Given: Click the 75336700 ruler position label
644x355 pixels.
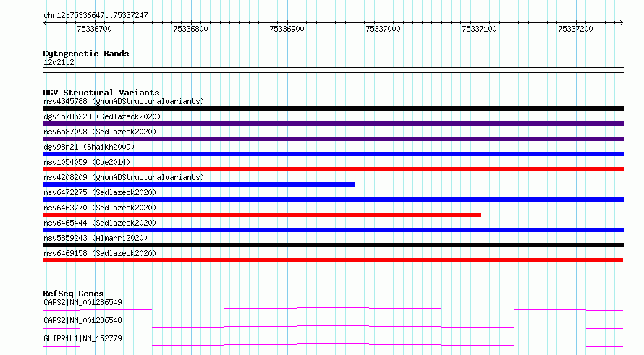Looking at the screenshot, I should coord(95,29).
